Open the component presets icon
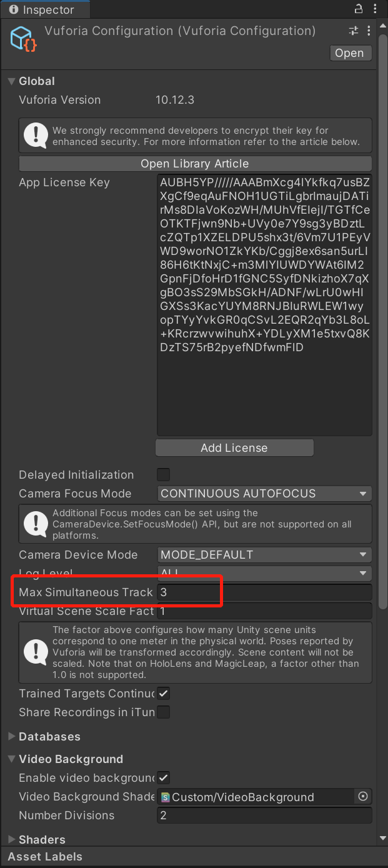Screen dimensions: 388x868 (354, 30)
